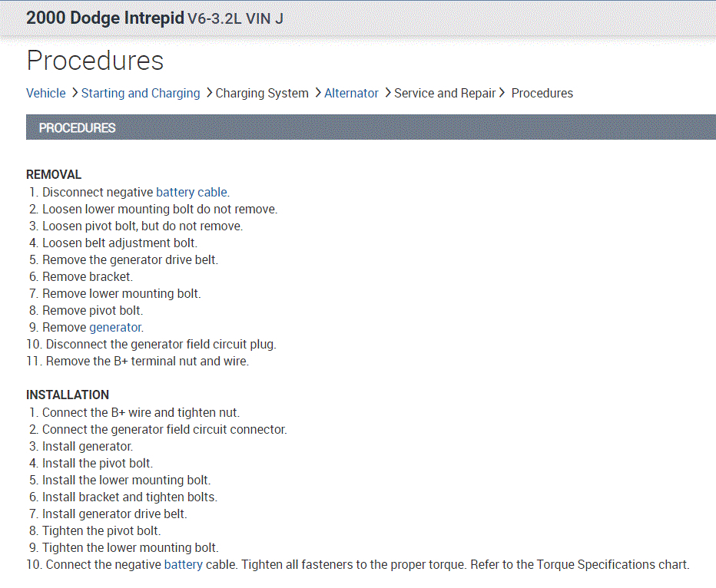Viewport: 716px width, 588px height.
Task: Click the REMOVAL section heading
Action: click(54, 174)
